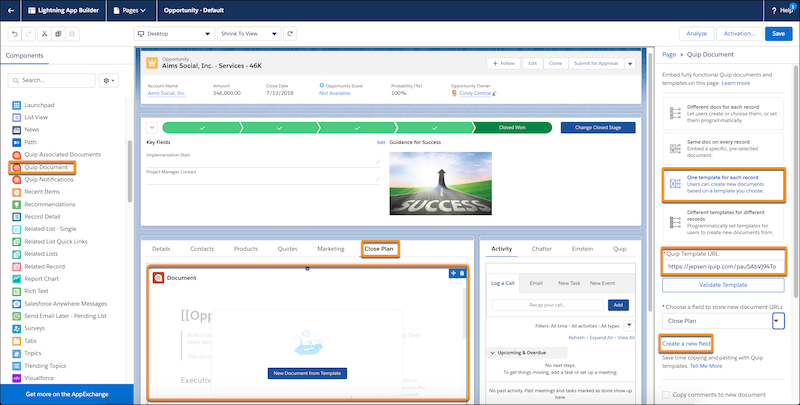Click the activity filter funnel icon
The width and height of the screenshot is (800, 405).
tap(630, 325)
